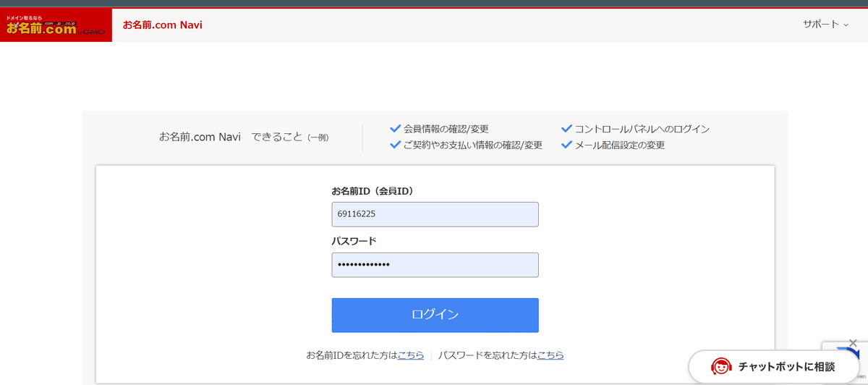Click the ログイン button
Viewport: 868px width, 385px height.
tap(435, 315)
